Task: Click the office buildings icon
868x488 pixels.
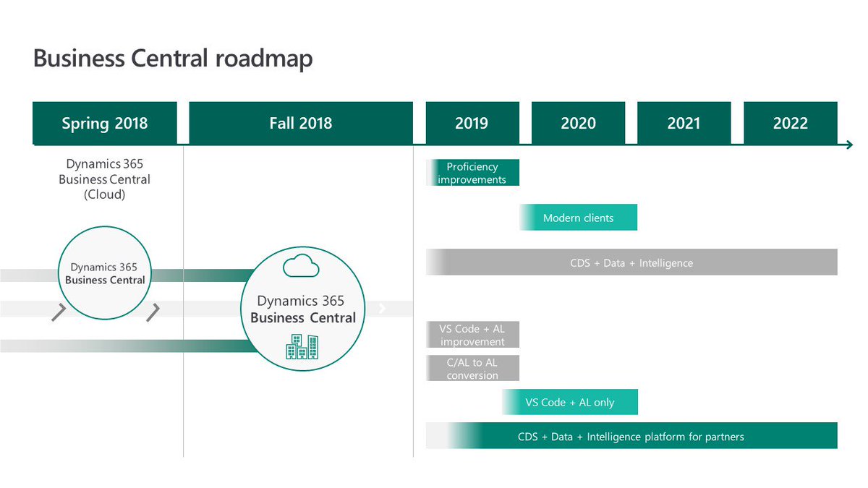Action: [301, 347]
